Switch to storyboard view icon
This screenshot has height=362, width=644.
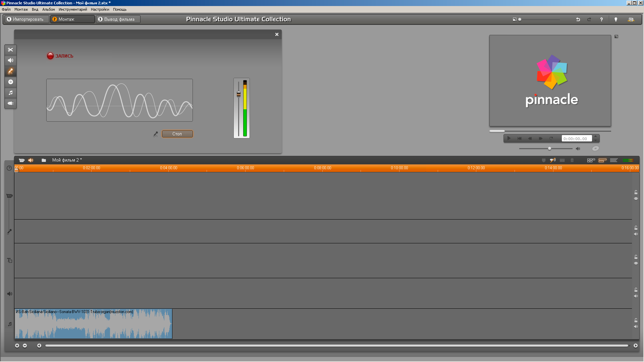(x=591, y=160)
